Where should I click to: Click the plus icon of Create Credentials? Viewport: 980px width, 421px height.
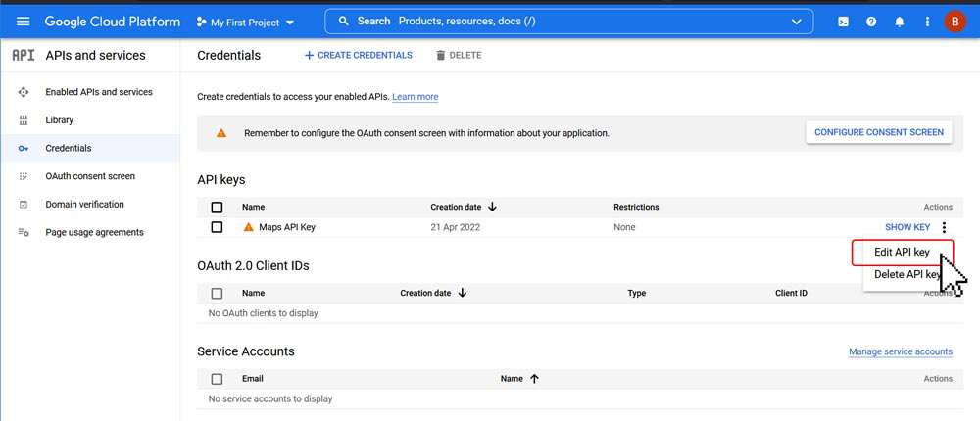[x=308, y=55]
